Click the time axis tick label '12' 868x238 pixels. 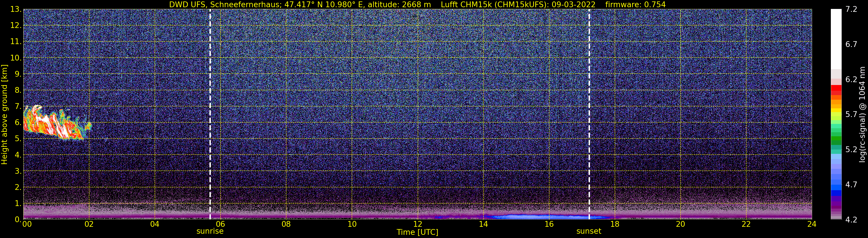click(417, 224)
